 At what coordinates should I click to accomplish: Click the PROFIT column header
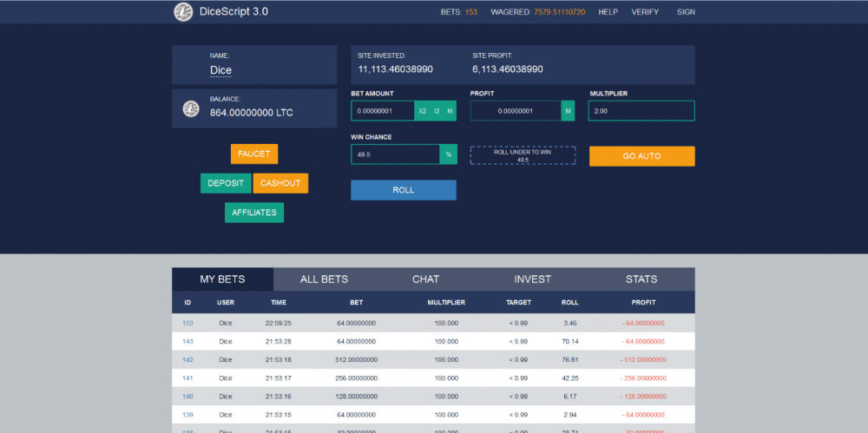click(x=643, y=302)
